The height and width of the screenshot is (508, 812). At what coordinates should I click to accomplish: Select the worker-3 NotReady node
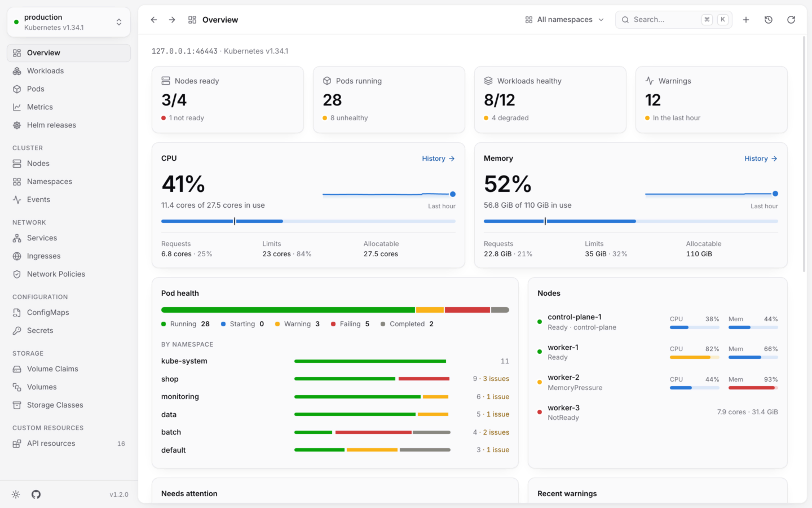tap(657, 413)
